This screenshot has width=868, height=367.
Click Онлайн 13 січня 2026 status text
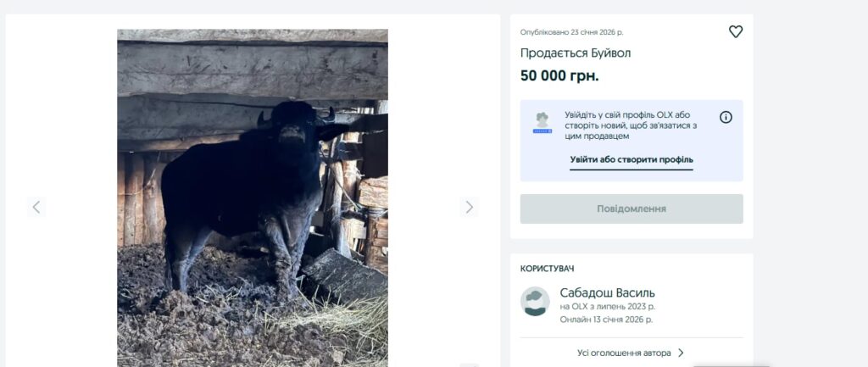click(606, 320)
